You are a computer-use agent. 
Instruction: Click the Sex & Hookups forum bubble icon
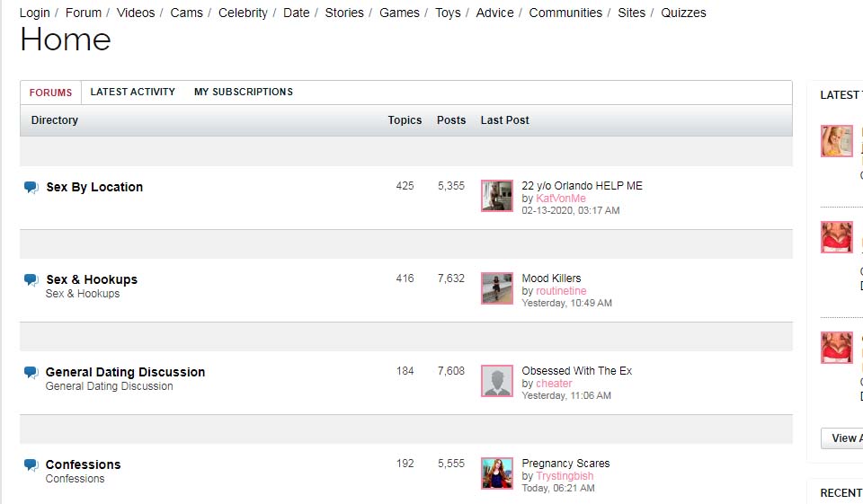[x=31, y=280]
